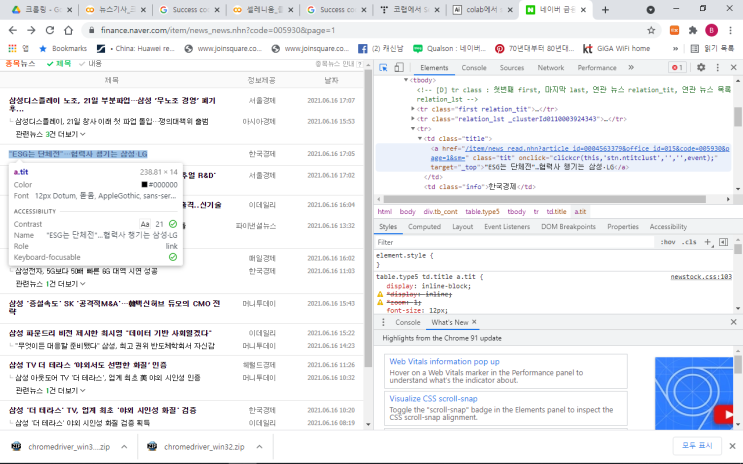The width and height of the screenshot is (743, 464).
Task: Expand 관련뉴스 3건 더보기 dropdown
Action: click(50, 135)
